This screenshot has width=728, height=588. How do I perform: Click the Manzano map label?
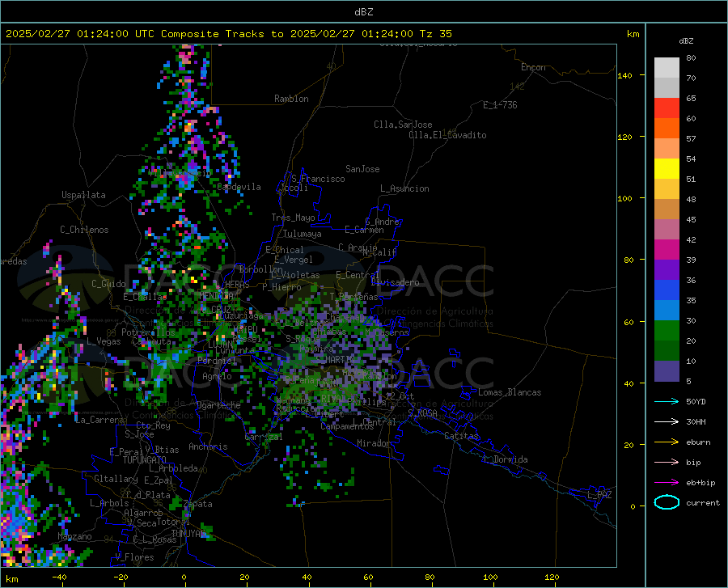click(x=74, y=536)
